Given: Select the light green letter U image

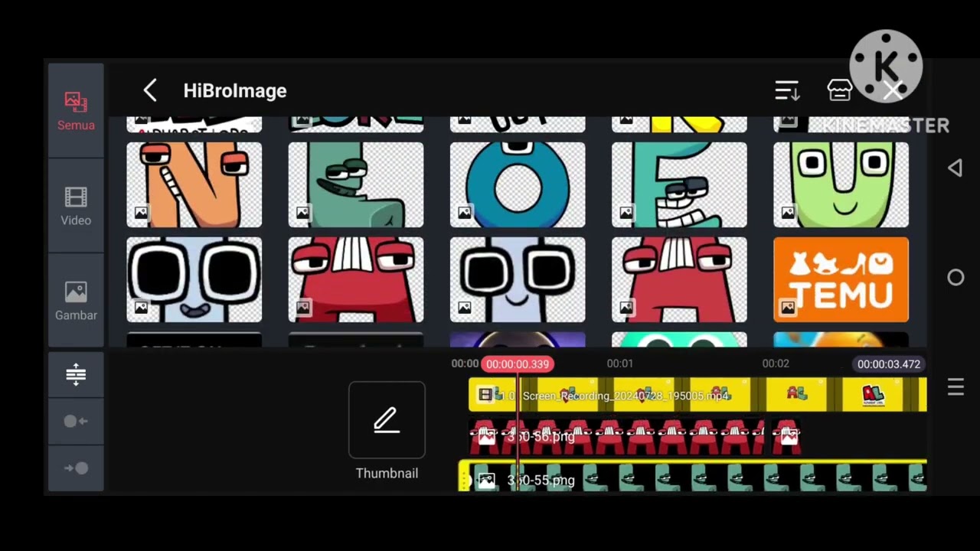Looking at the screenshot, I should click(x=841, y=184).
